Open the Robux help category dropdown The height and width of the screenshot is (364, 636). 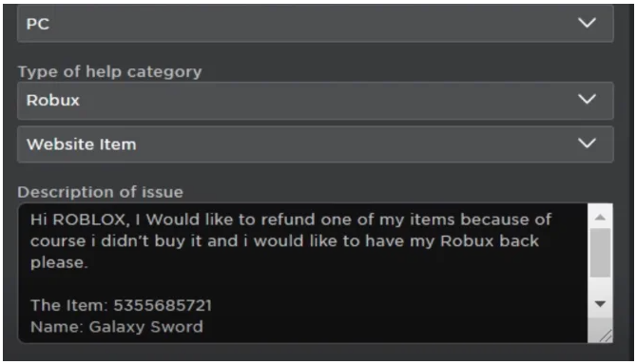click(316, 101)
